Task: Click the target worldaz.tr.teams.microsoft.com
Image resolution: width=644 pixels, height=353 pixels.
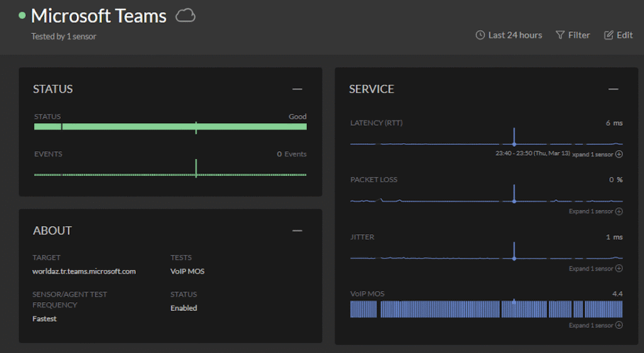Action: click(x=84, y=271)
